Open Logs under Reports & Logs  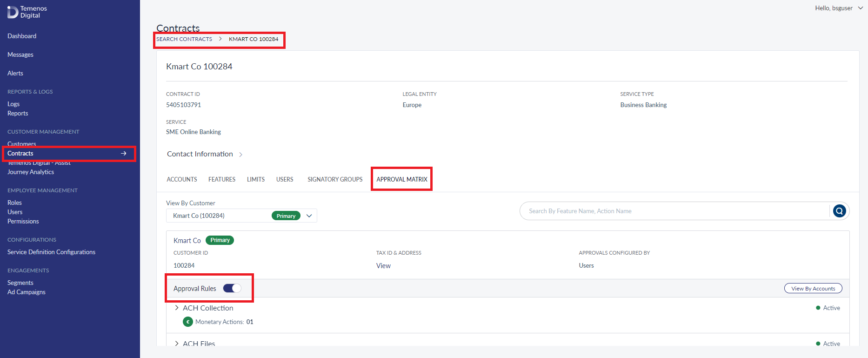(13, 104)
